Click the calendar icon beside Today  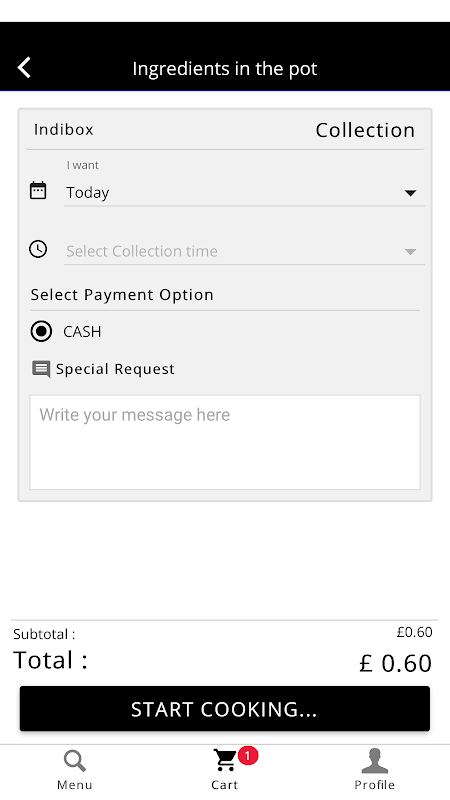click(x=38, y=190)
